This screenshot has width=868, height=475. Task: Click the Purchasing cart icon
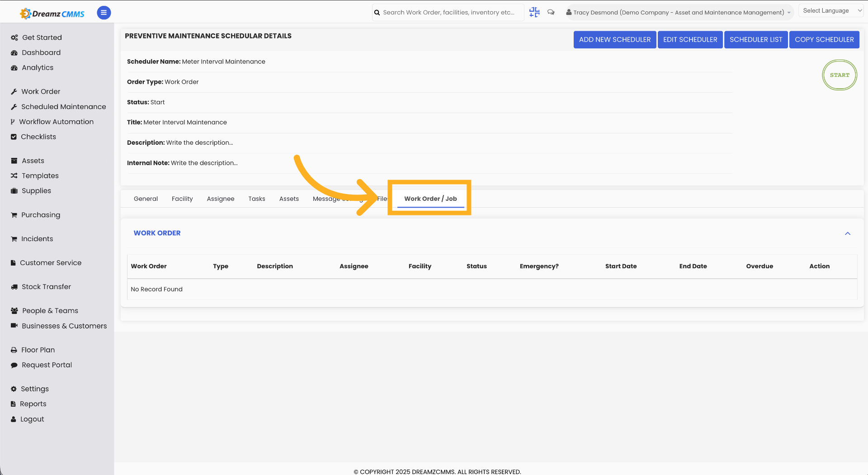pos(14,215)
